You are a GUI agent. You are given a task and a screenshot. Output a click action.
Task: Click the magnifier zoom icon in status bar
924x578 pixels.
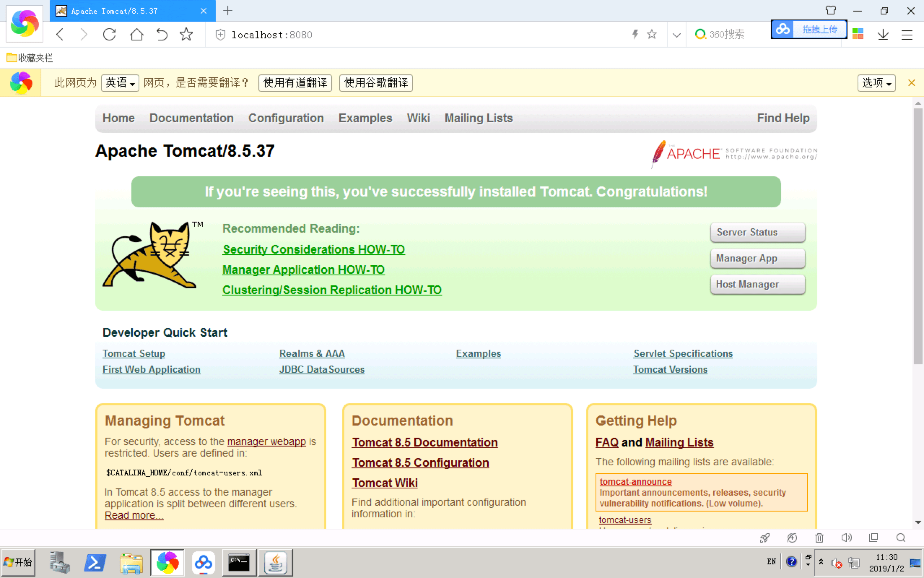[901, 538]
